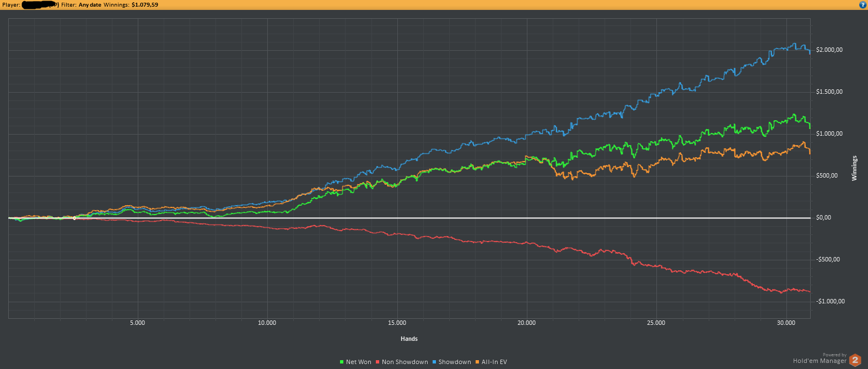Click the $0,00 y-axis label
The image size is (868, 369).
click(x=823, y=218)
